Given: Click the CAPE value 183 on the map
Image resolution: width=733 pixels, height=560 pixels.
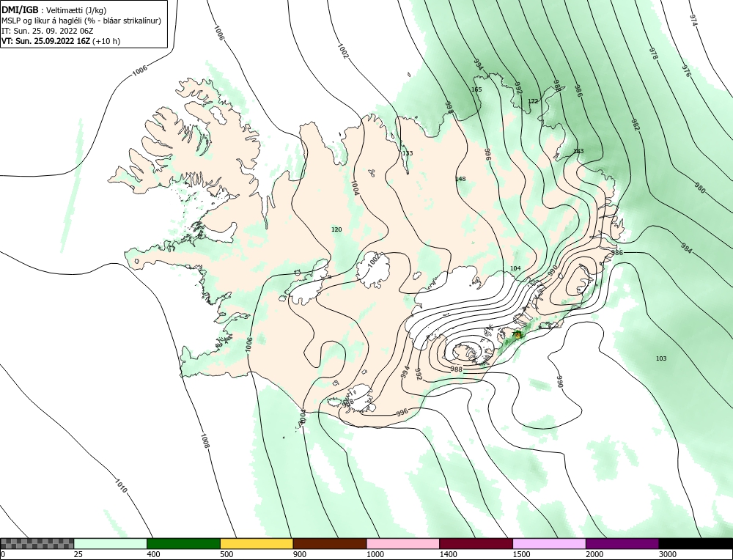Looking at the screenshot, I should coord(579,151).
